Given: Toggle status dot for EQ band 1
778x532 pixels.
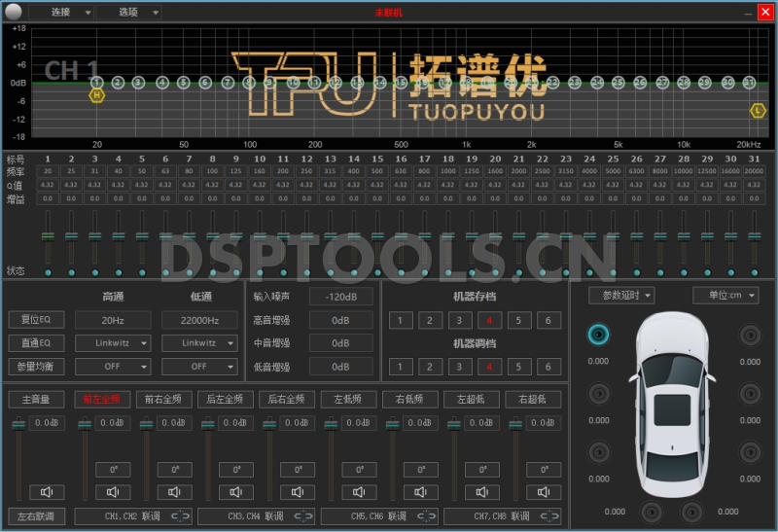Looking at the screenshot, I should coord(48,272).
